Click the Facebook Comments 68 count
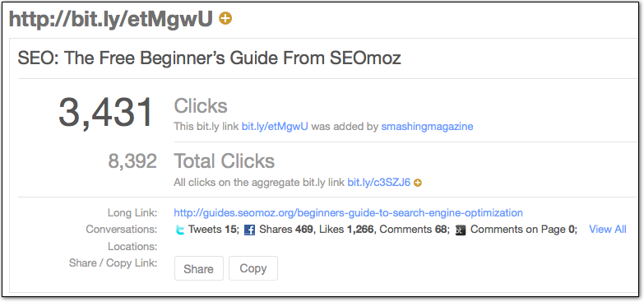644x302 pixels. pyautogui.click(x=413, y=230)
